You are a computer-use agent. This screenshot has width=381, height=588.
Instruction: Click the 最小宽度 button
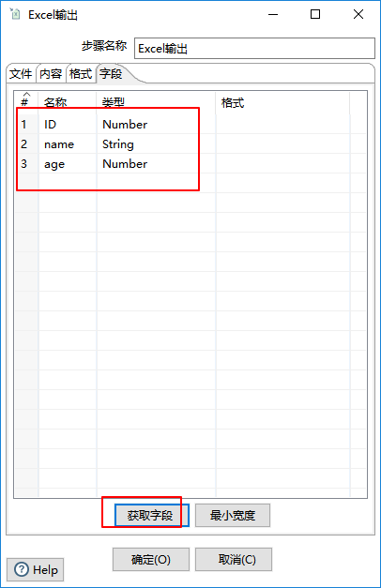(233, 515)
